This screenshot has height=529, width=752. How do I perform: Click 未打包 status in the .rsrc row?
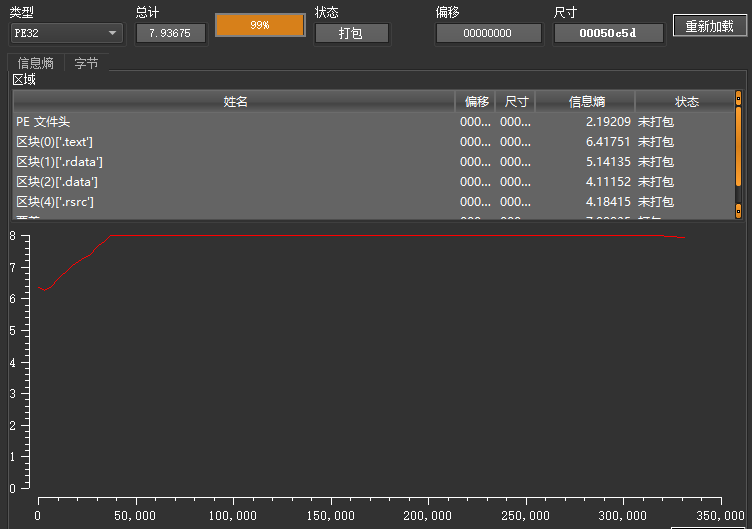pos(656,202)
